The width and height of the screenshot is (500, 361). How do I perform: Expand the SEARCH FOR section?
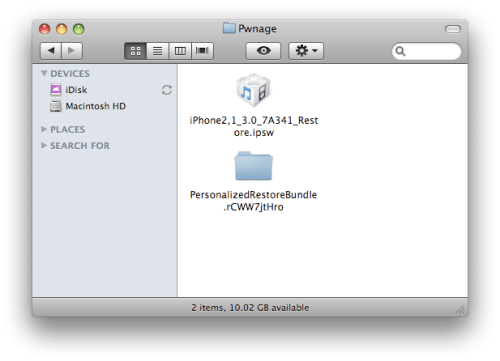tap(44, 145)
